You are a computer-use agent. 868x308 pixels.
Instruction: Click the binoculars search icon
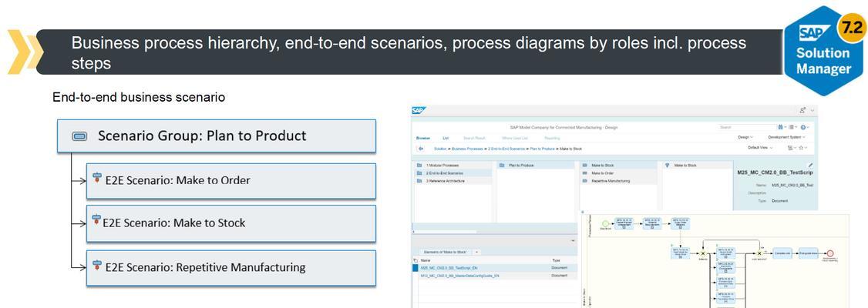click(781, 127)
